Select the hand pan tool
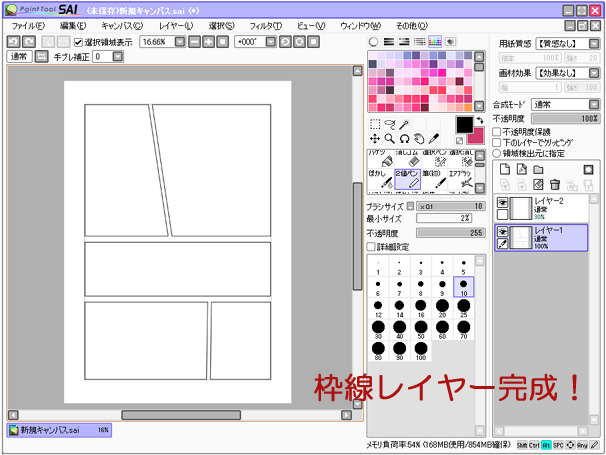 point(419,138)
